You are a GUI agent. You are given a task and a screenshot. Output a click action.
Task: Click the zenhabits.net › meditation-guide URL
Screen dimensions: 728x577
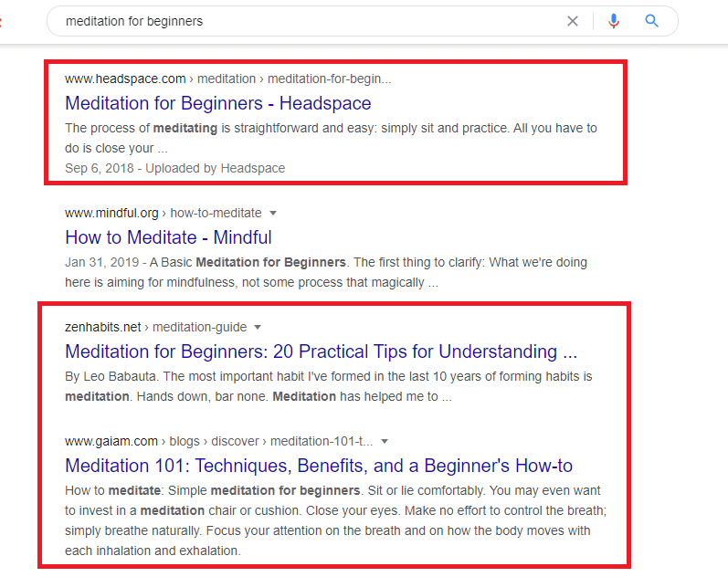coord(155,327)
